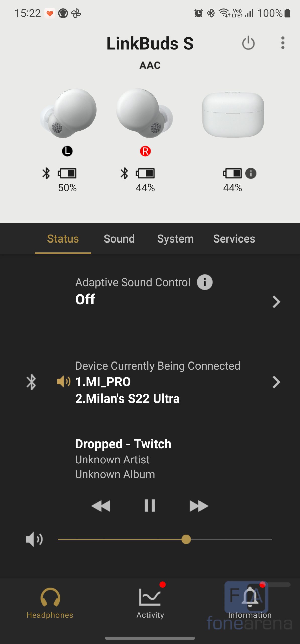Tap the volume speaker icon beside slider
300x644 pixels.
coord(34,539)
